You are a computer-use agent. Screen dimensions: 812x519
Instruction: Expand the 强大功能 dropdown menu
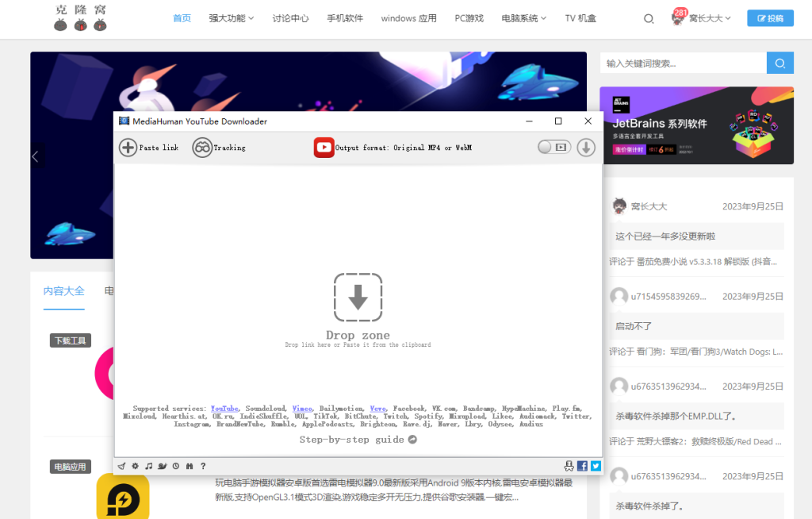(x=231, y=18)
